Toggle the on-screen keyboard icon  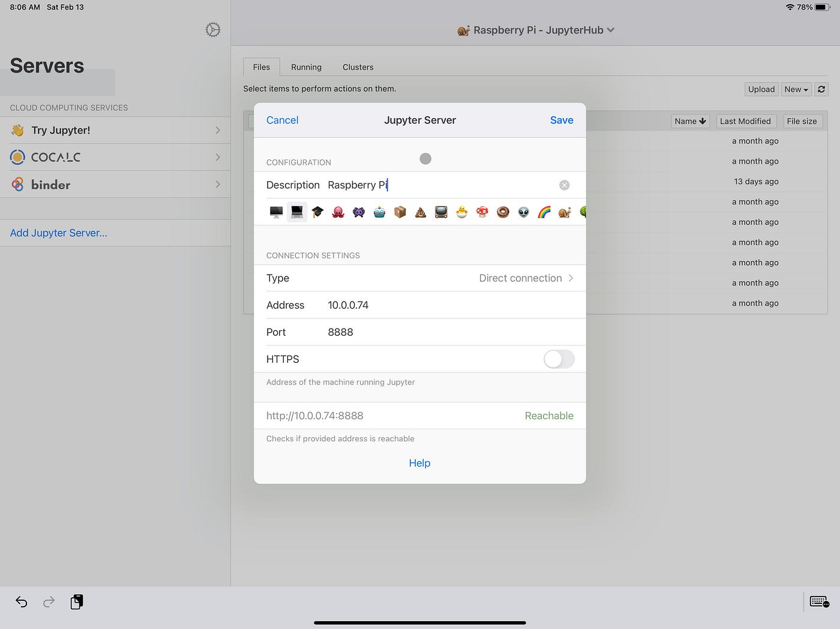point(820,601)
